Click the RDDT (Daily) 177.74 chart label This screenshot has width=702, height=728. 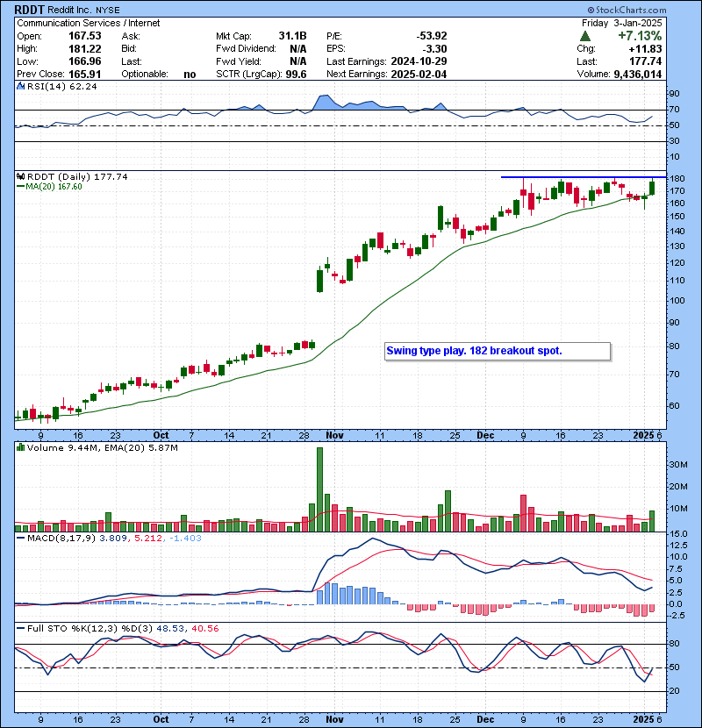click(x=77, y=176)
